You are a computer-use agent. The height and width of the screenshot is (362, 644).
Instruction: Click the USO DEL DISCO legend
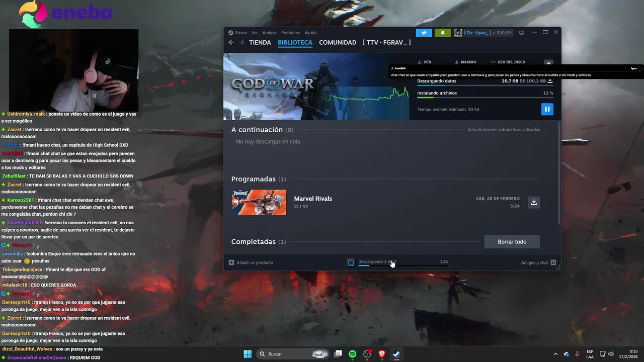pos(508,62)
